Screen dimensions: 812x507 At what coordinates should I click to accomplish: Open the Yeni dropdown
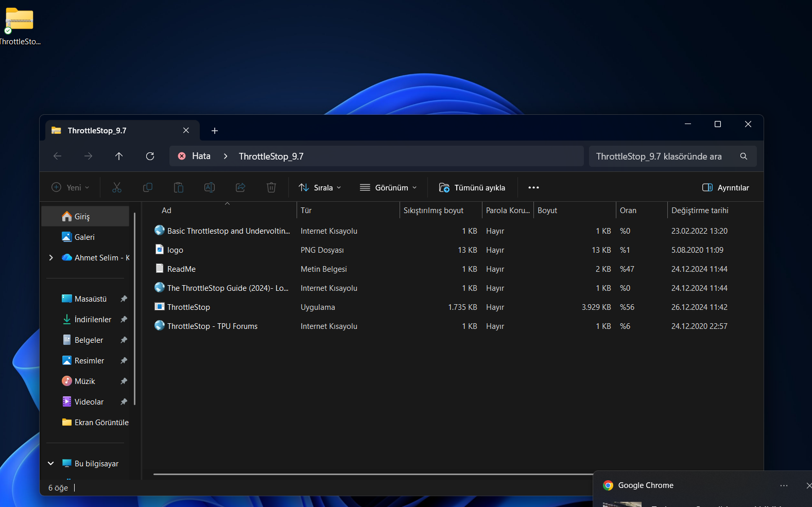click(x=71, y=187)
